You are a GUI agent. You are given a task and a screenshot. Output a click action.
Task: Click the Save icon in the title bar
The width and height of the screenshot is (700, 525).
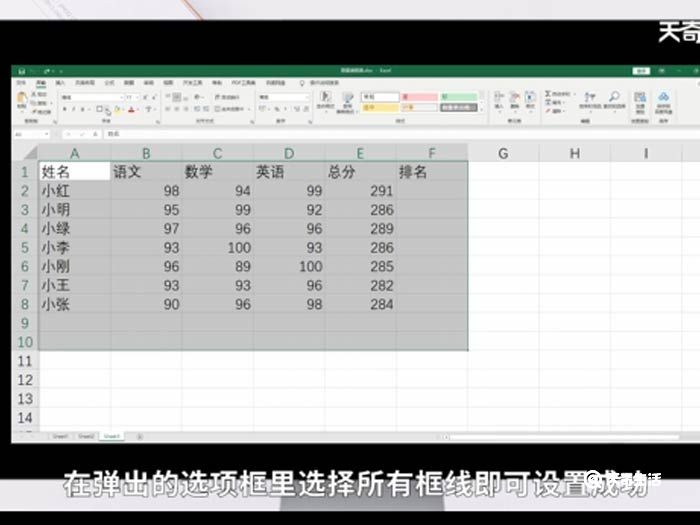21,71
